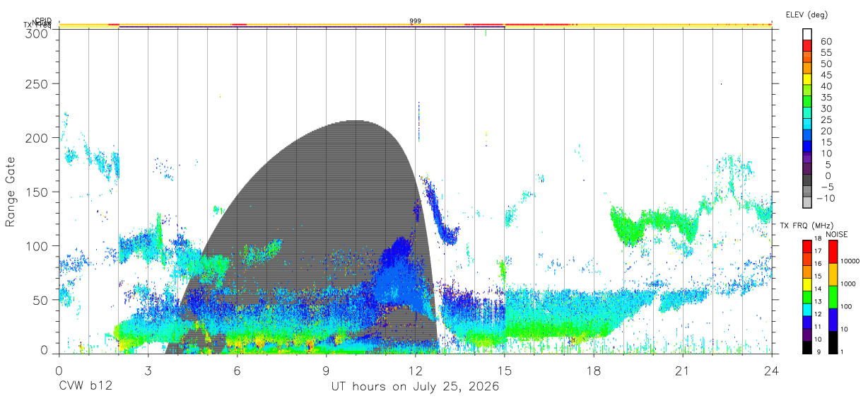This screenshot has height=401, width=868.
Task: Click the "CVW b12" radar label
Action: 85,387
